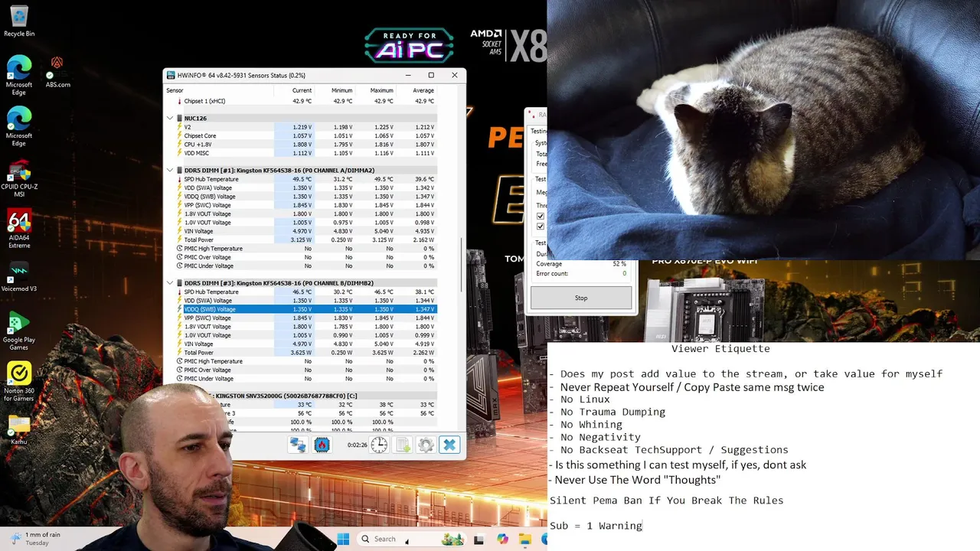Click the Sensor column header
This screenshot has width=980, height=551.
pos(218,90)
